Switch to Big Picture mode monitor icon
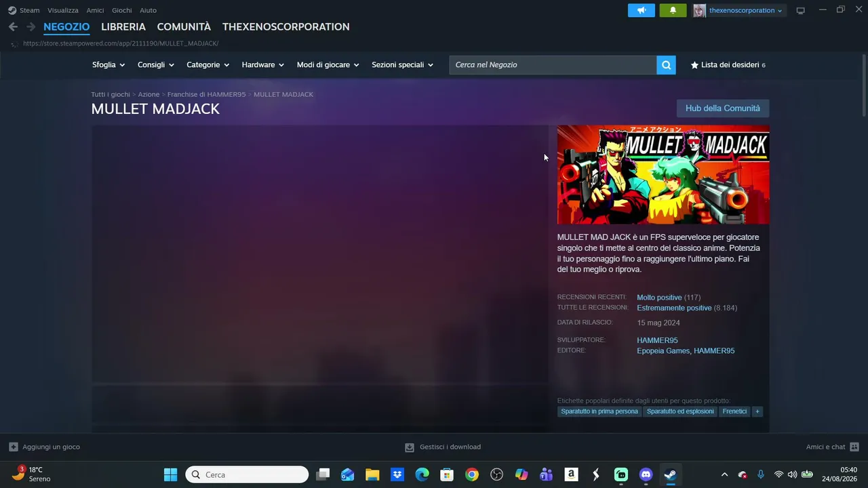This screenshot has height=488, width=868. tap(800, 10)
